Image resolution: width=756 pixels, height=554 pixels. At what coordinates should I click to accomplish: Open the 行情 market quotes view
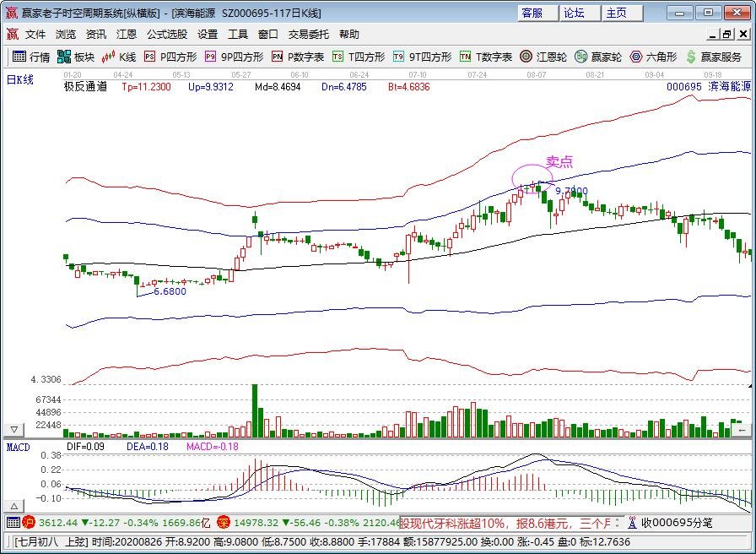[31, 57]
